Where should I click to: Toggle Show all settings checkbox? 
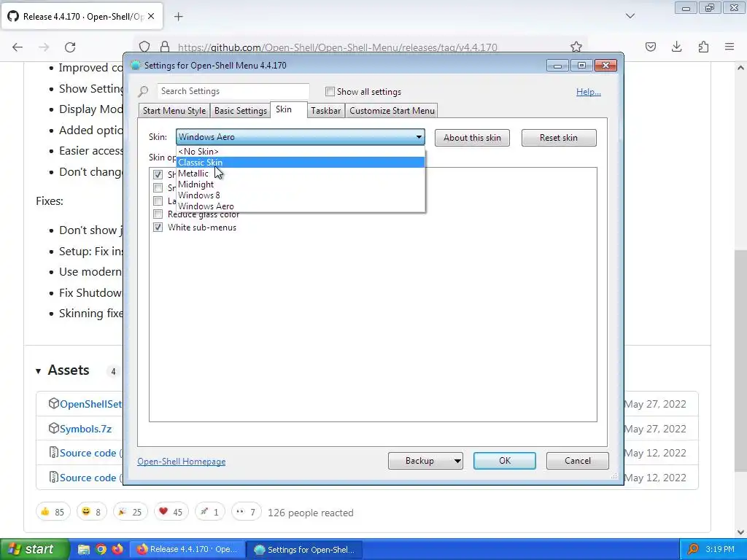point(330,91)
